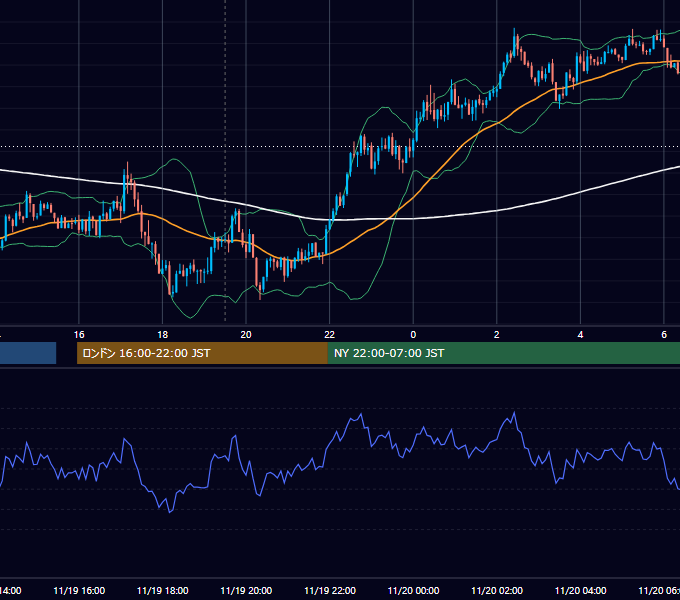Click the 11/20 04:00 date label

click(x=580, y=591)
